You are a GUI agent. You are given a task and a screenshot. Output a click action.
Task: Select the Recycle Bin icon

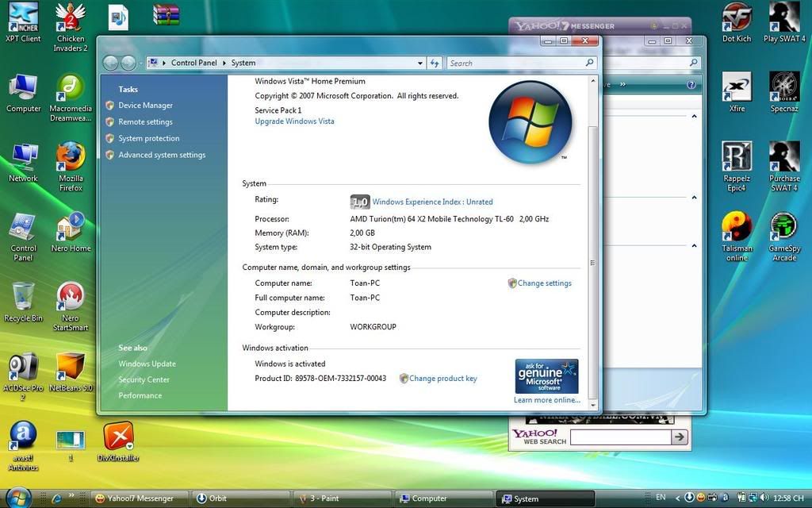click(23, 302)
